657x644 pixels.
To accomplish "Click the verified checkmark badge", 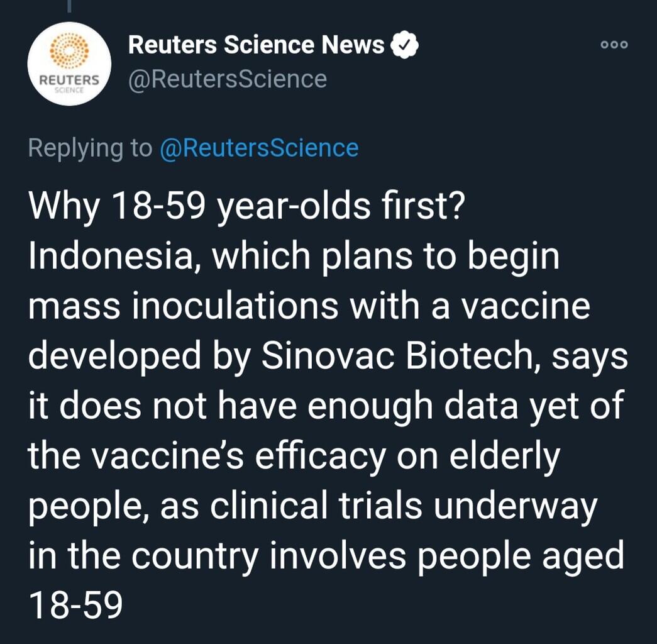I will click(x=405, y=45).
